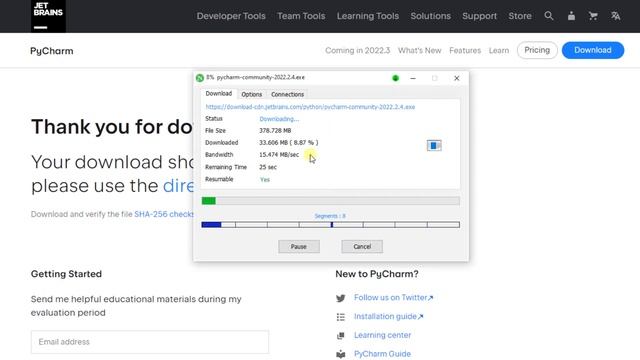Click the learning center icon

coord(340,336)
